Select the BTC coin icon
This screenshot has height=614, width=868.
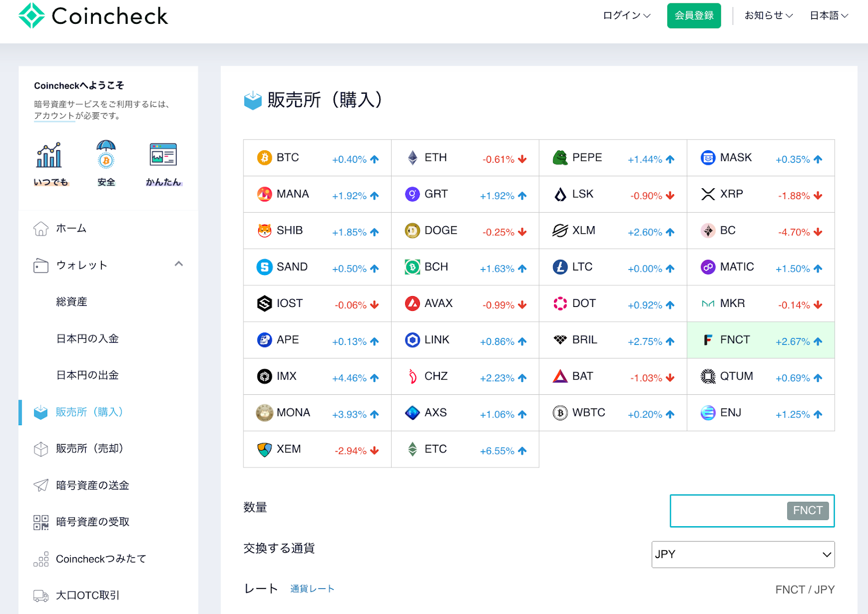click(264, 158)
